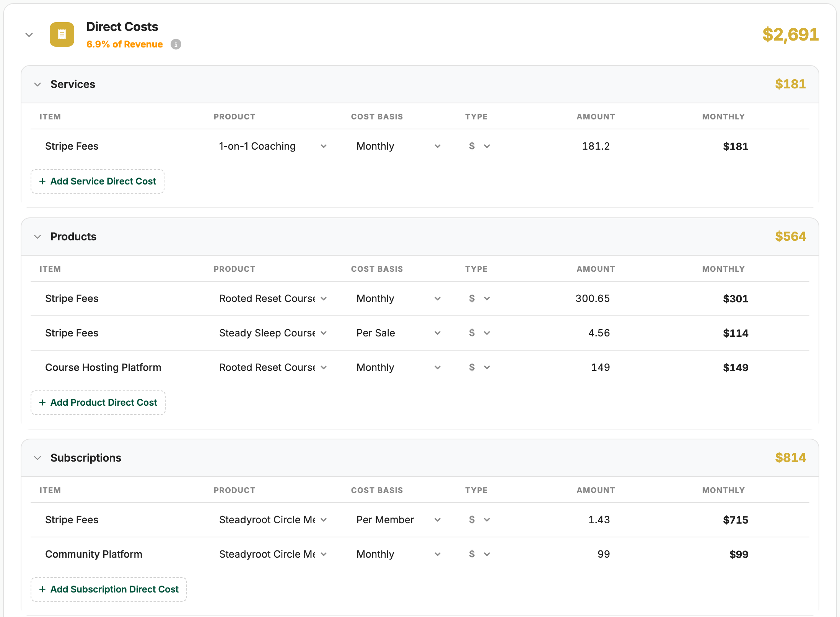
Task: Collapse the Services group
Action: 37,84
